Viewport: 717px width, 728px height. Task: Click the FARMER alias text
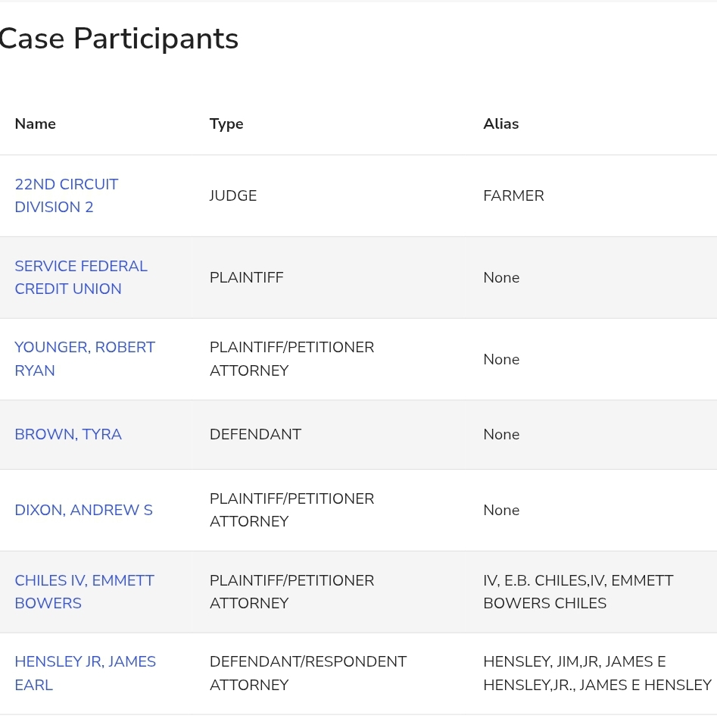pos(513,195)
